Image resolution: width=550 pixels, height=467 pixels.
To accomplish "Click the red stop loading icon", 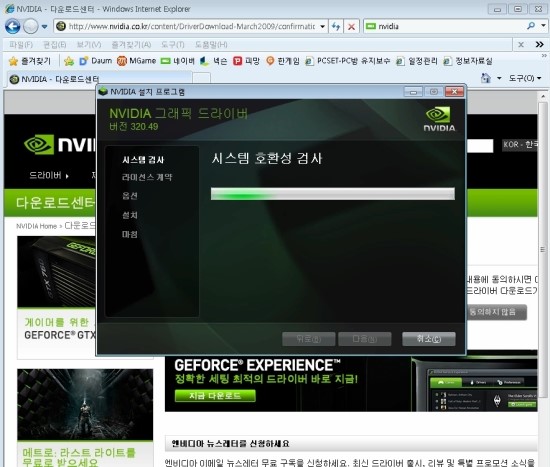I will [351, 26].
